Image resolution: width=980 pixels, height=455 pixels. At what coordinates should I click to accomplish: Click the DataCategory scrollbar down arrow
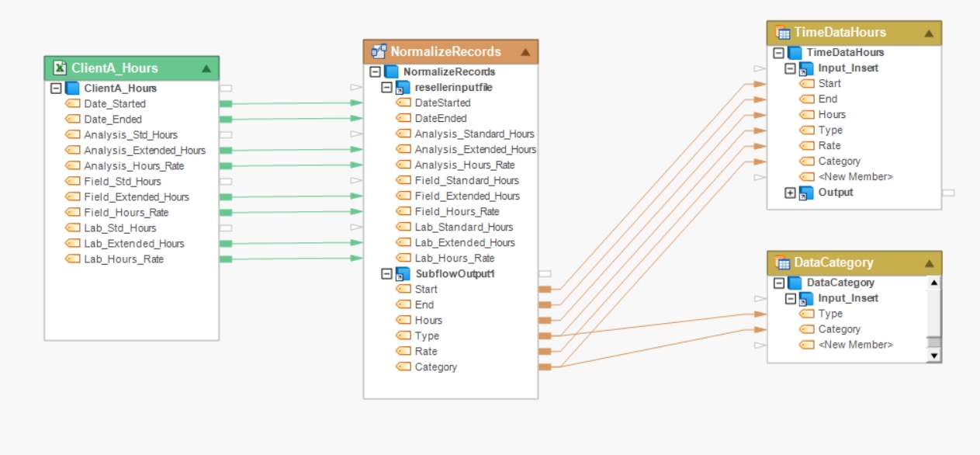[x=934, y=356]
